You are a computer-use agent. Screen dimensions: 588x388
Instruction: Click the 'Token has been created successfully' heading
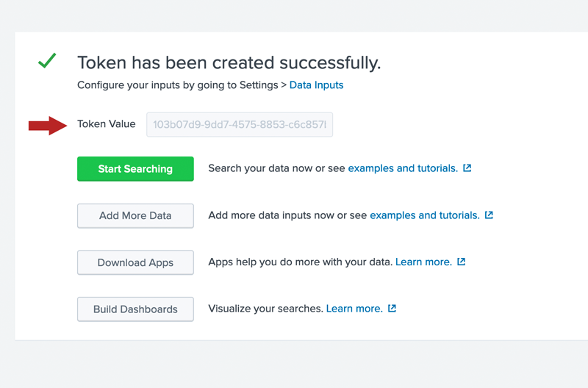click(229, 62)
